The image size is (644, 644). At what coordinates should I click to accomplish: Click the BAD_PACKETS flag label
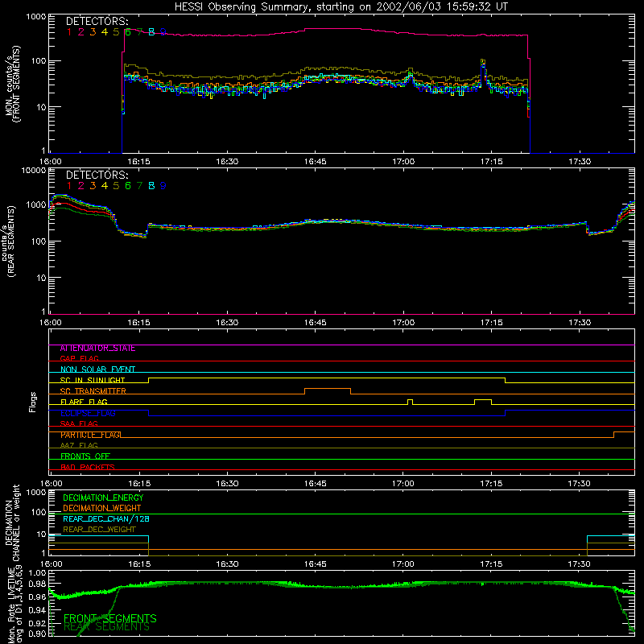[88, 467]
